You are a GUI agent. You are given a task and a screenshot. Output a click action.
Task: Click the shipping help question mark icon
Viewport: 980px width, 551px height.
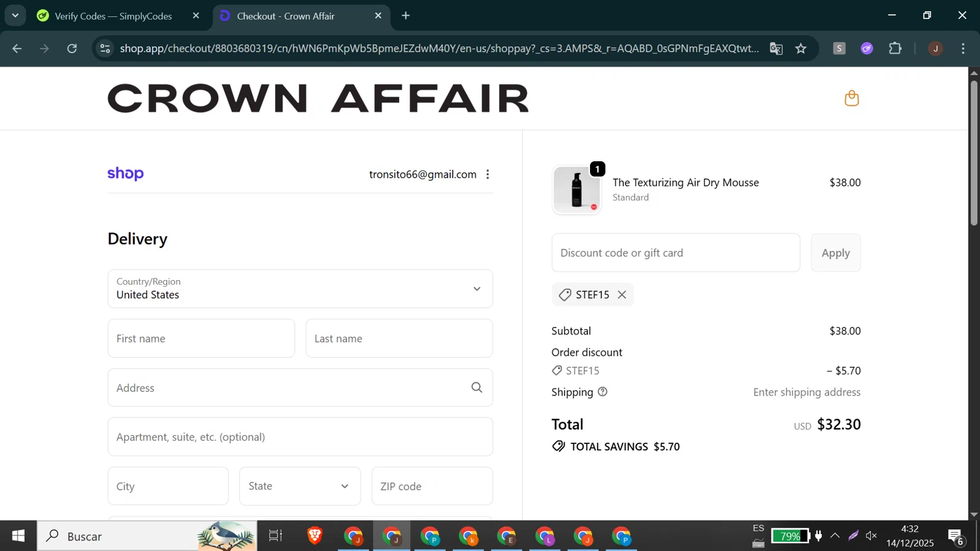click(x=602, y=392)
